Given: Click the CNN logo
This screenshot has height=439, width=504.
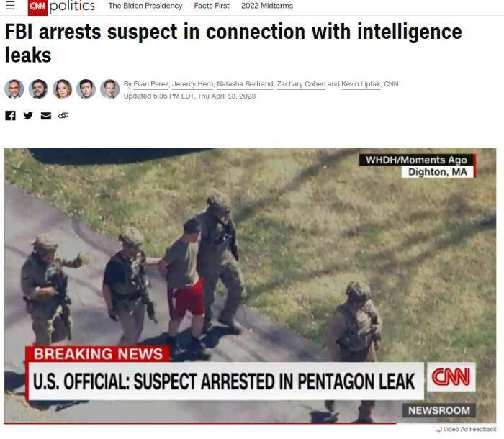Looking at the screenshot, I should pyautogui.click(x=37, y=6).
